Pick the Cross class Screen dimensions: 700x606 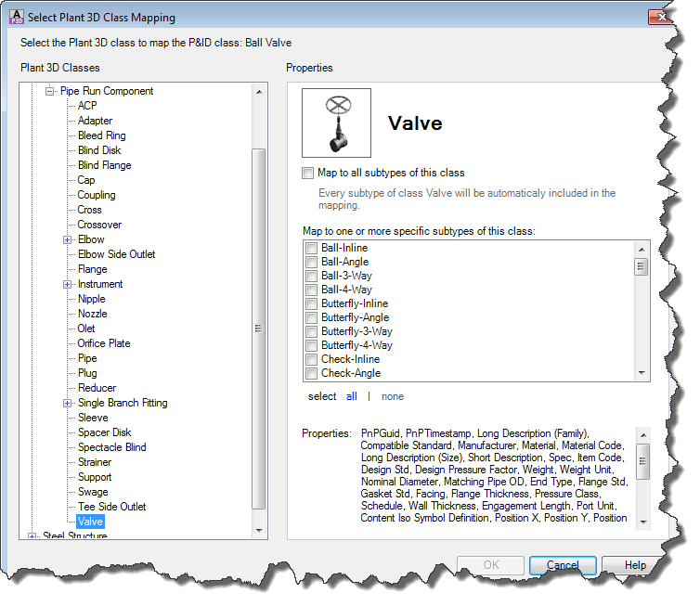pyautogui.click(x=89, y=210)
